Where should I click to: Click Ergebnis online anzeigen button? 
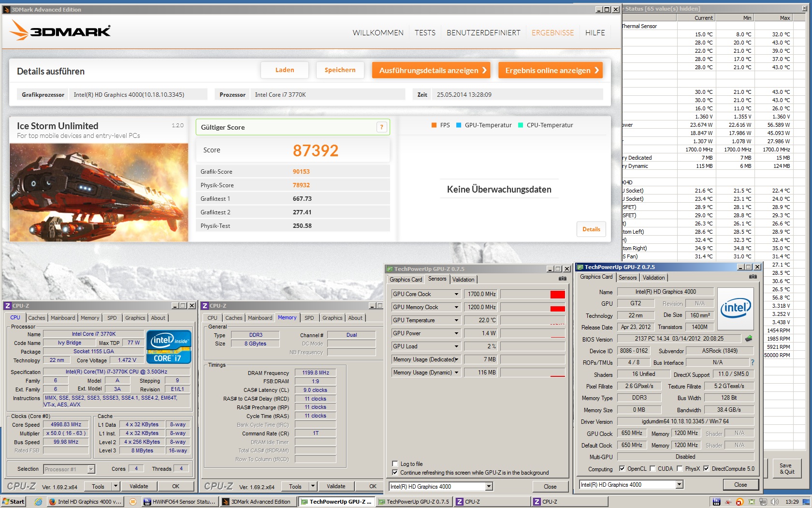tap(551, 70)
